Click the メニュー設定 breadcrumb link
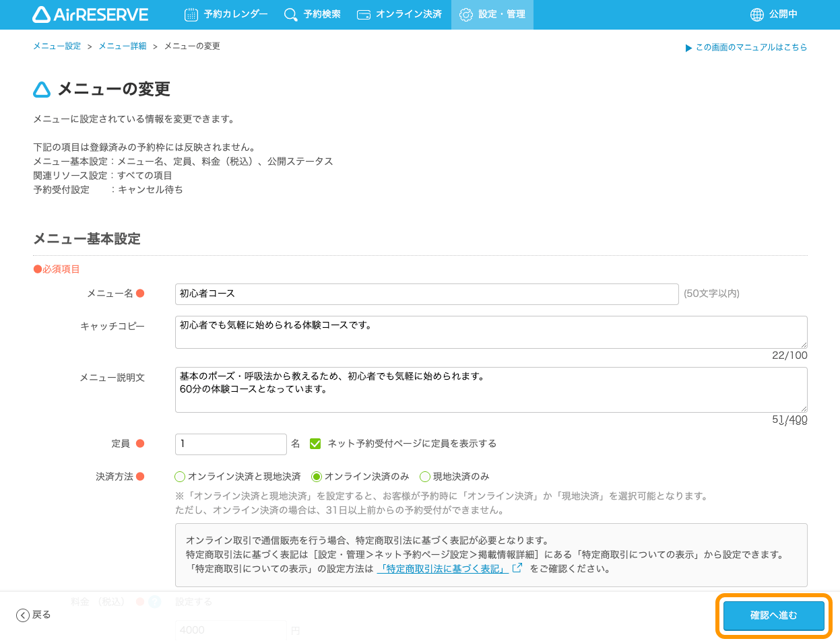 tap(57, 46)
